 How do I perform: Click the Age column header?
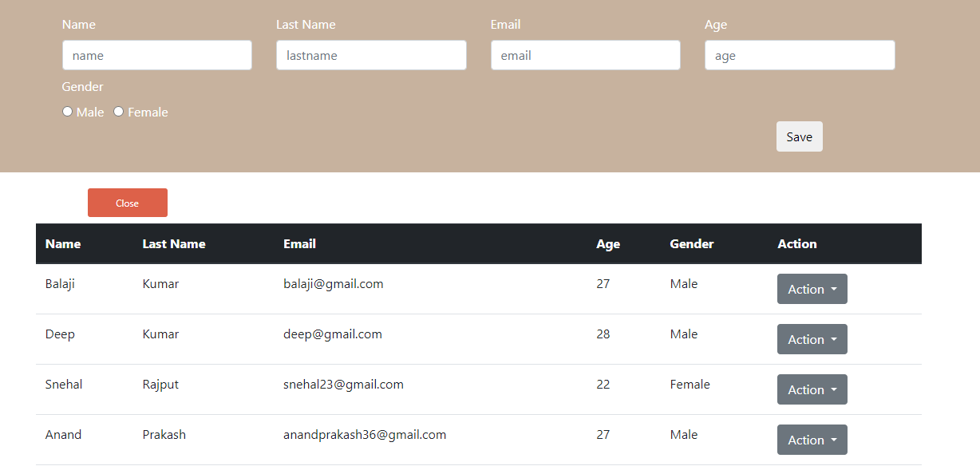click(608, 244)
